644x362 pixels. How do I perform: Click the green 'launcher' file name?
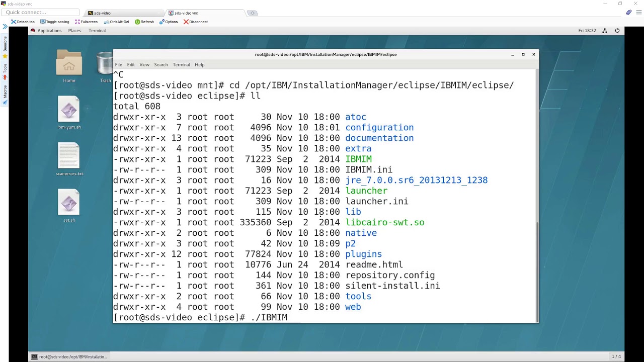tap(366, 191)
